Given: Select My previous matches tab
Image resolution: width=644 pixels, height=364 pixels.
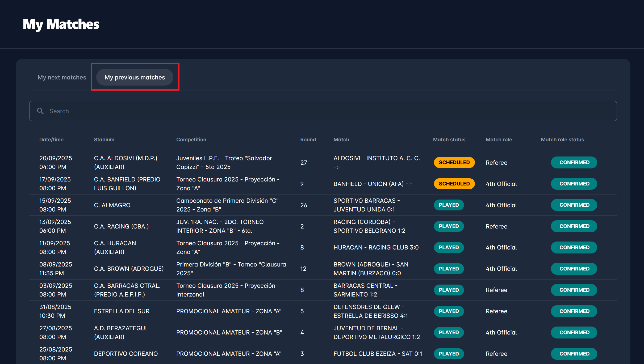Looking at the screenshot, I should (x=135, y=77).
